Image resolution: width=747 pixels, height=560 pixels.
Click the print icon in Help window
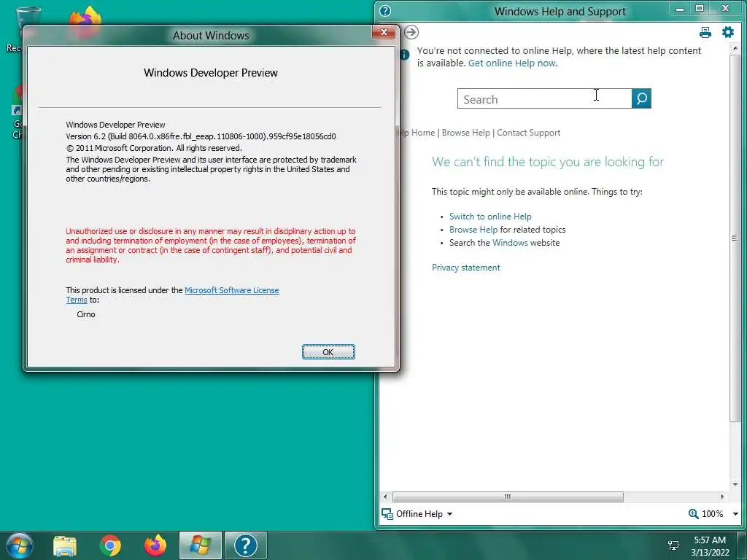[x=705, y=32]
